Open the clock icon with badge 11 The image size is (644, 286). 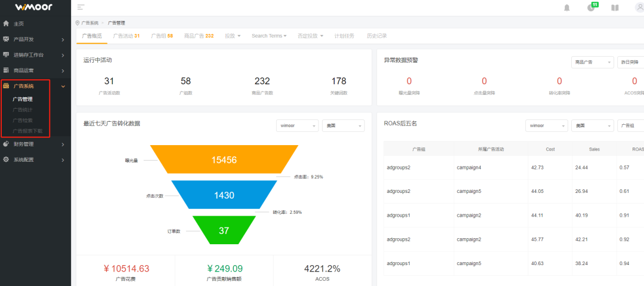[x=591, y=7]
